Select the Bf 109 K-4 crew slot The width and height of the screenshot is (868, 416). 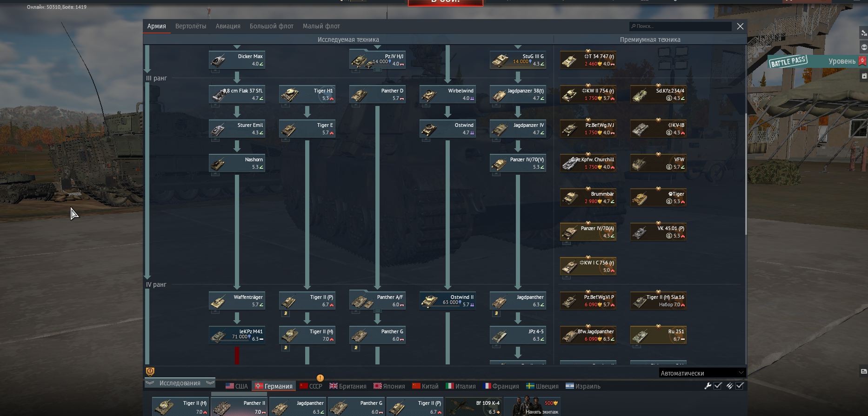[474, 407]
